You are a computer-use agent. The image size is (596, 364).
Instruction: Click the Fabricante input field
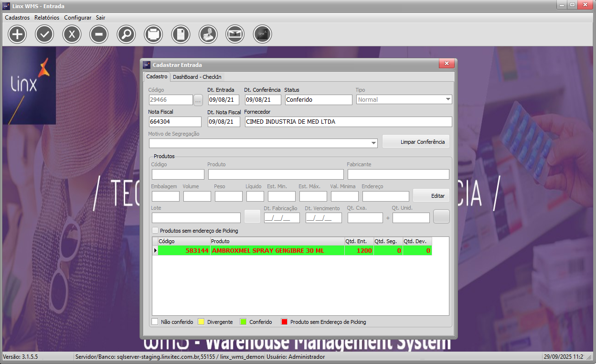(x=398, y=174)
